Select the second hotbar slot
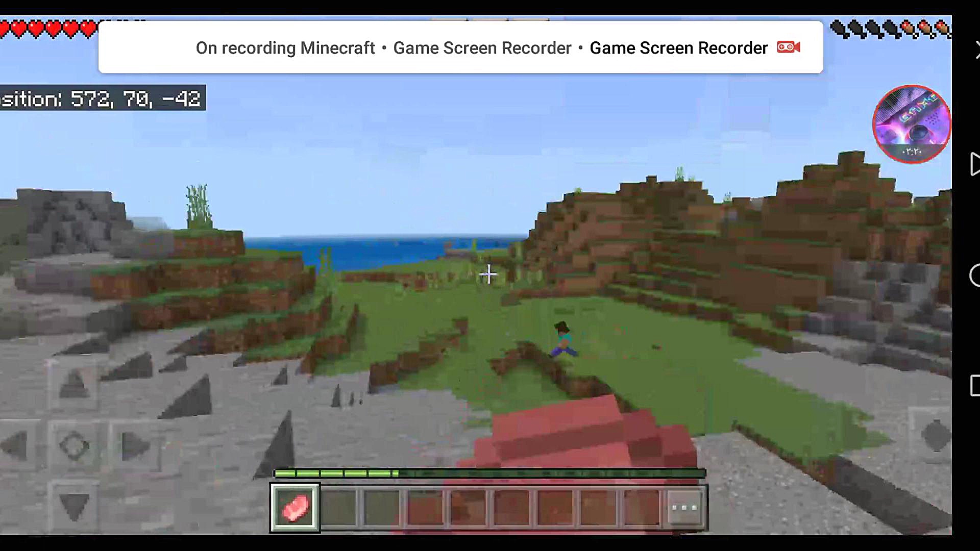This screenshot has width=980, height=551. (338, 508)
